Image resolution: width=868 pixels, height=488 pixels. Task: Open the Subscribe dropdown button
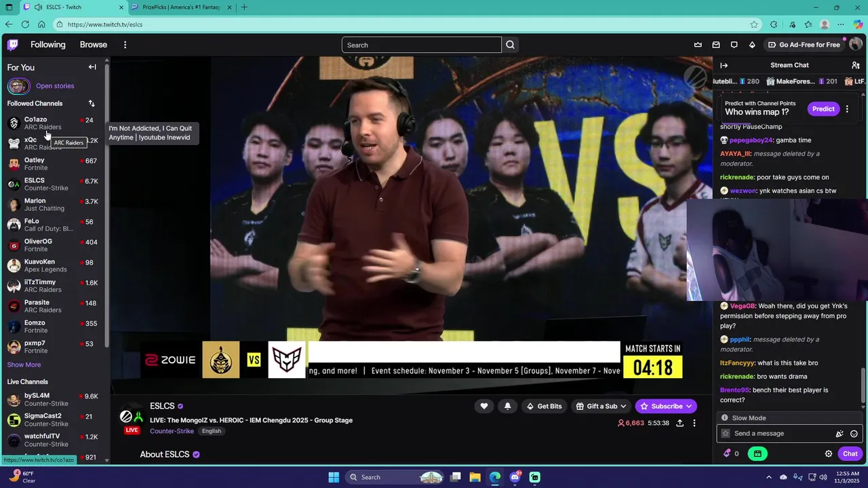[666, 406]
